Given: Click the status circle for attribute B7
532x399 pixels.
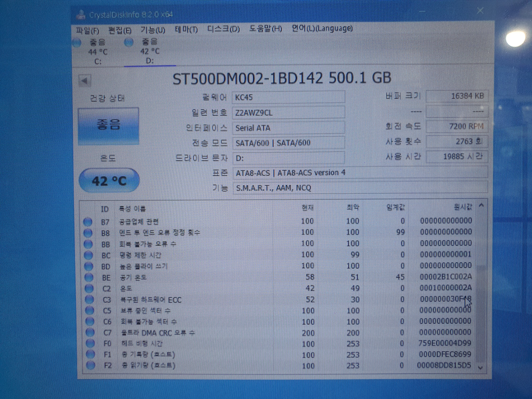Looking at the screenshot, I should (87, 222).
